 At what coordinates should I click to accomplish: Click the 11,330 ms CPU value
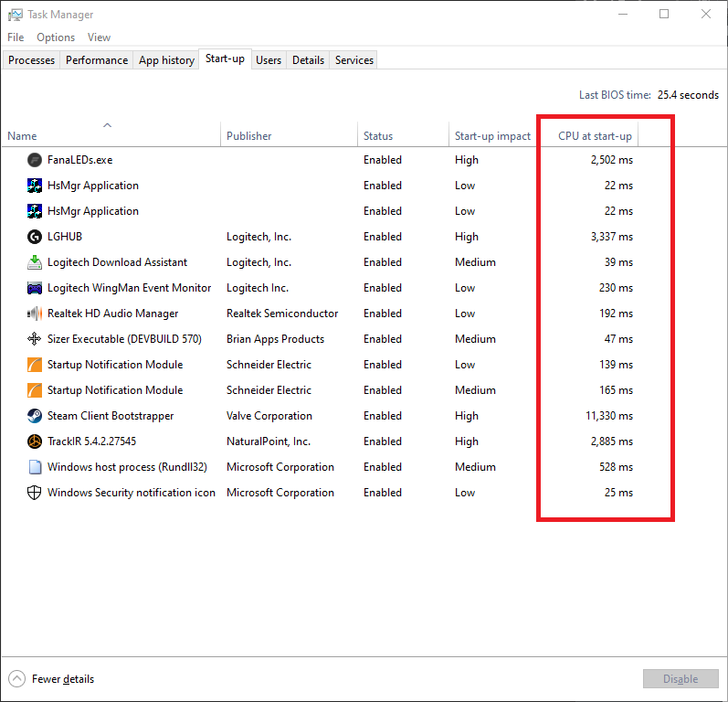[x=609, y=416]
